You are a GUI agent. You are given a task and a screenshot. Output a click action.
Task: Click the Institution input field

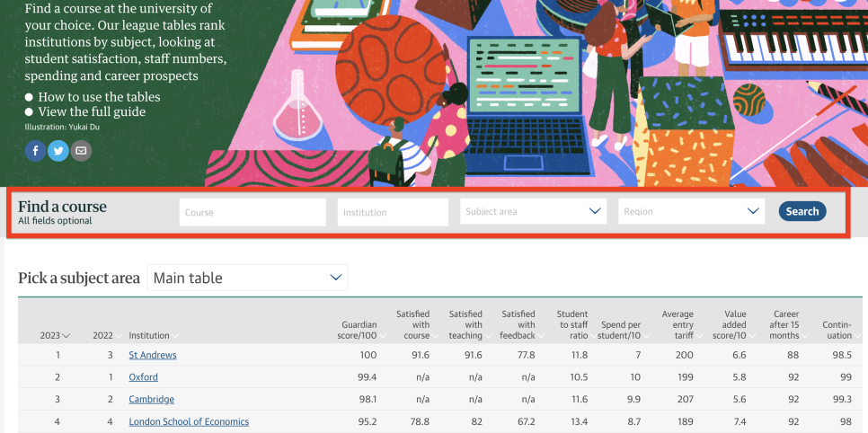(x=393, y=212)
